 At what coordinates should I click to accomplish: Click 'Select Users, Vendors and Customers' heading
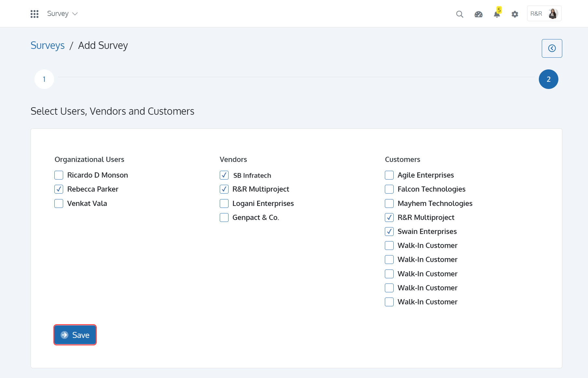112,111
